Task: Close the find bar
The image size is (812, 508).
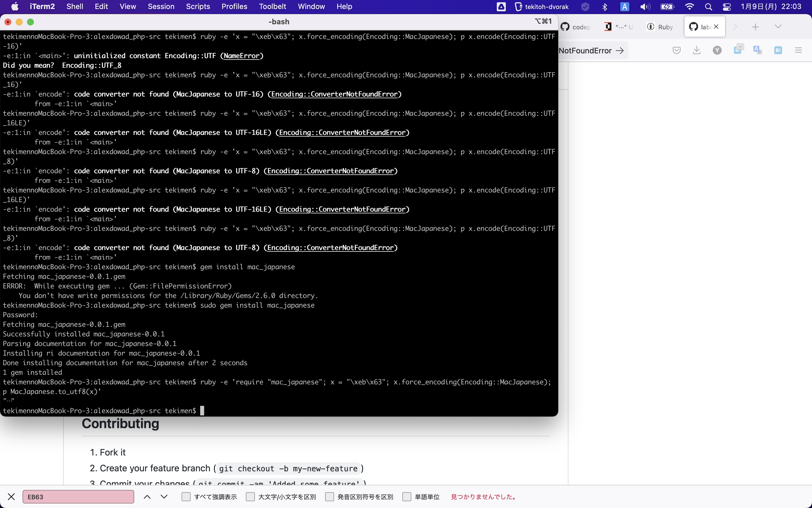Action: (11, 497)
